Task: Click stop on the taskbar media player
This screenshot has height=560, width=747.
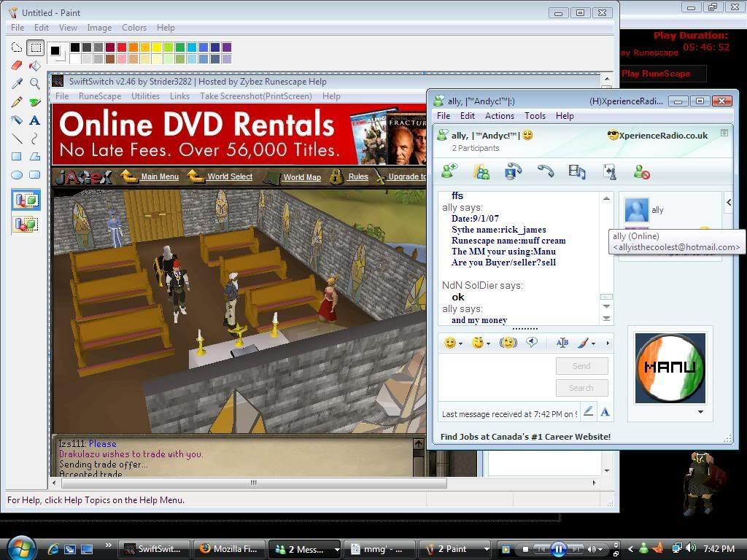Action: pos(525,549)
